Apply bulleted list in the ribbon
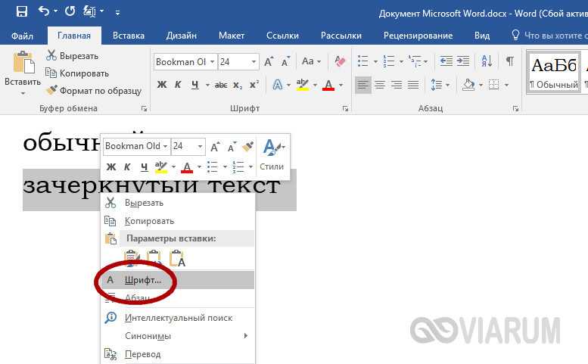This screenshot has width=588, height=364. 363,61
